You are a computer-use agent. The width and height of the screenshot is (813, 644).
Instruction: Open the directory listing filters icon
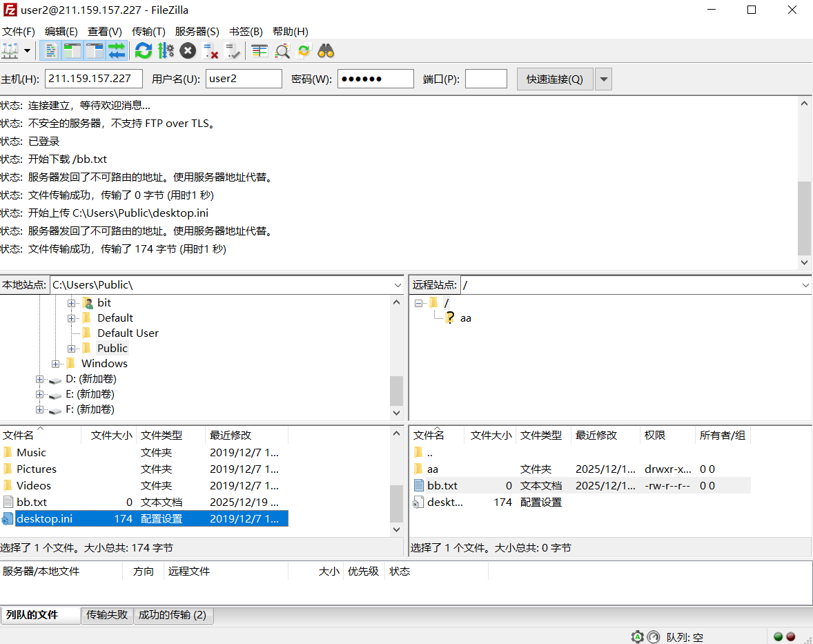click(x=259, y=50)
